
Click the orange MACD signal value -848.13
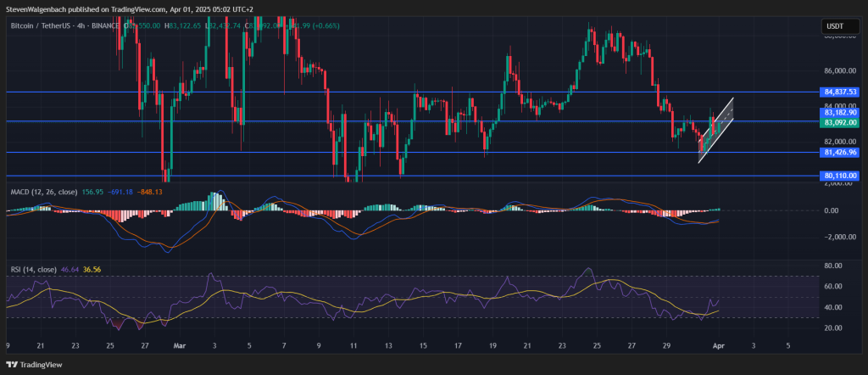point(150,191)
